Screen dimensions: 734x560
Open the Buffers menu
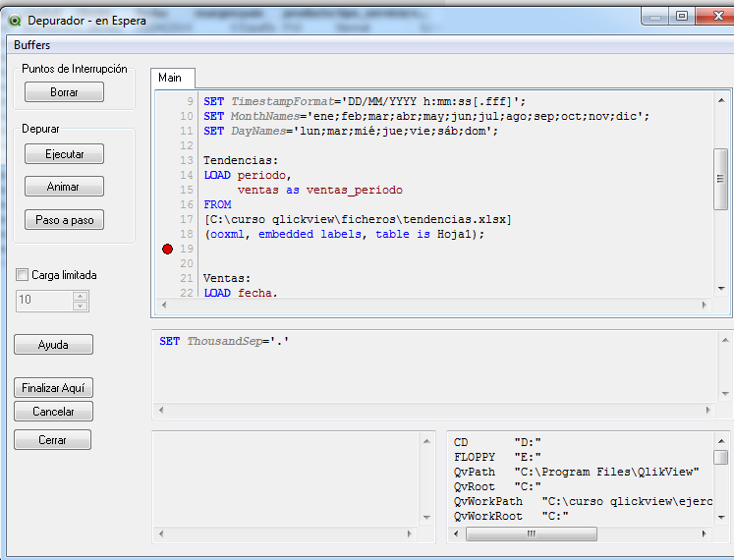pyautogui.click(x=31, y=45)
